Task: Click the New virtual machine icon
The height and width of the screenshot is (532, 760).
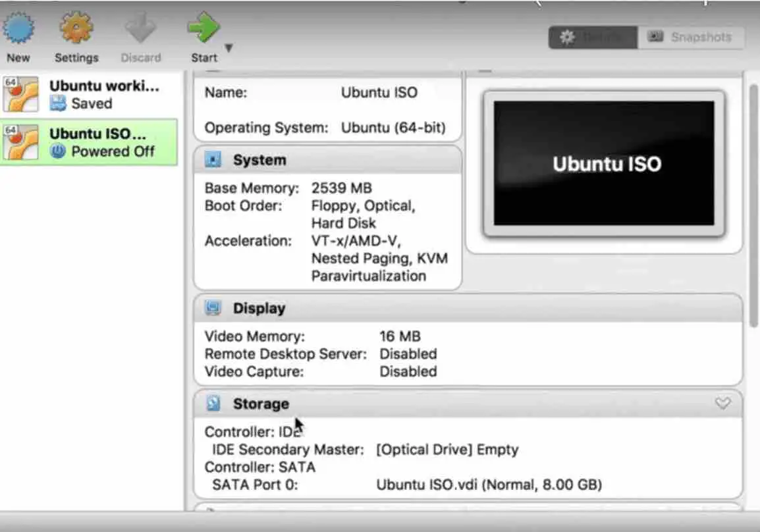Action: point(18,28)
